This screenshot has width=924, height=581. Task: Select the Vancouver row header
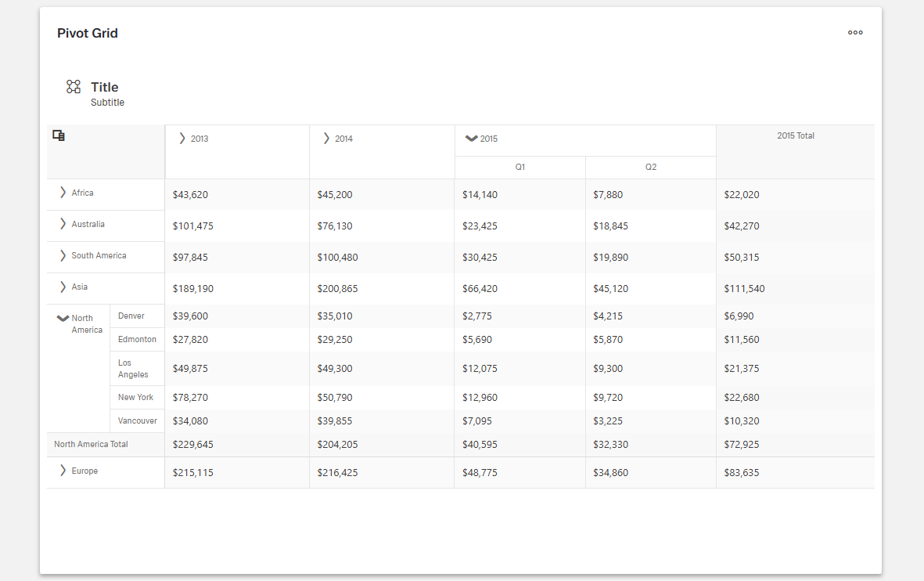pos(138,420)
